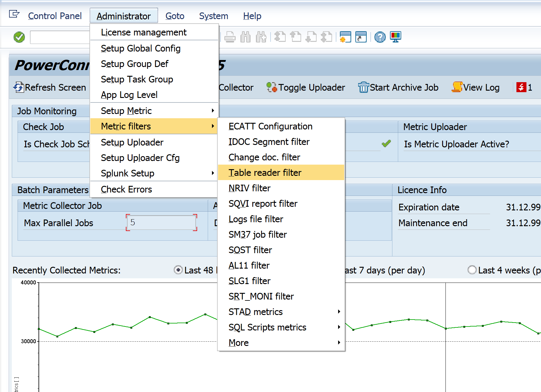Expand the Splunk Setup submenu

[154, 173]
